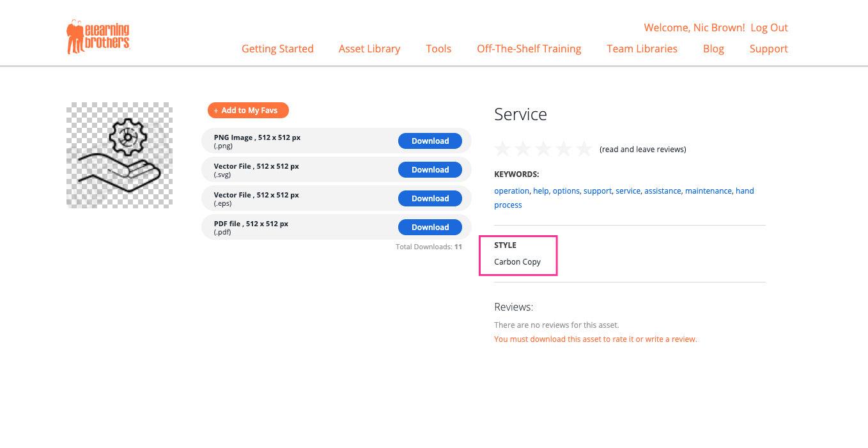Click the eLearning Brothers logo
Screen dimensions: 868x448
pyautogui.click(x=98, y=37)
